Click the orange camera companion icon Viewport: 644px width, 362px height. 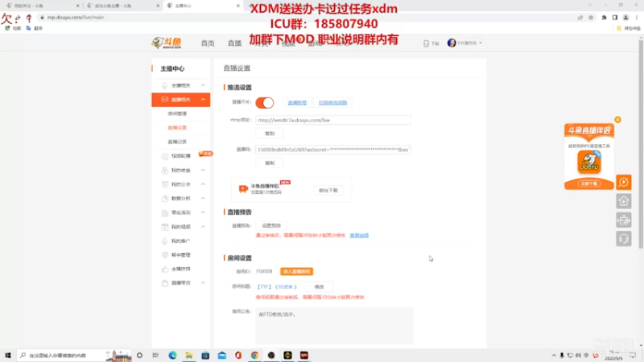click(243, 188)
